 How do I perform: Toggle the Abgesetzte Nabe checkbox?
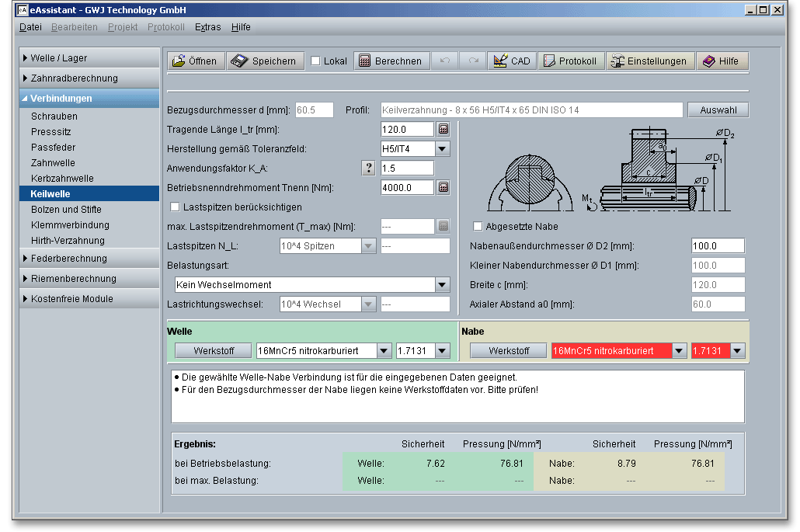[478, 227]
